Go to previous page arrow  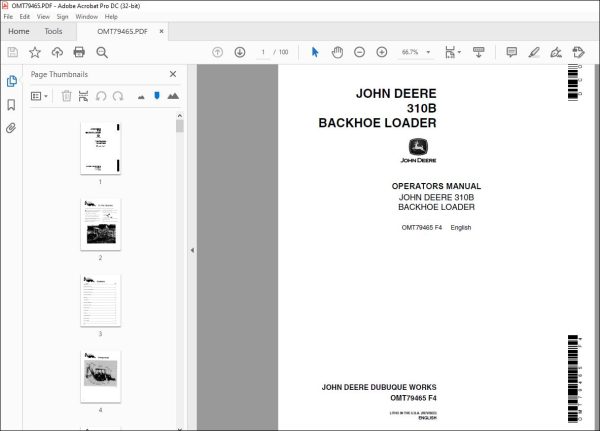point(217,52)
